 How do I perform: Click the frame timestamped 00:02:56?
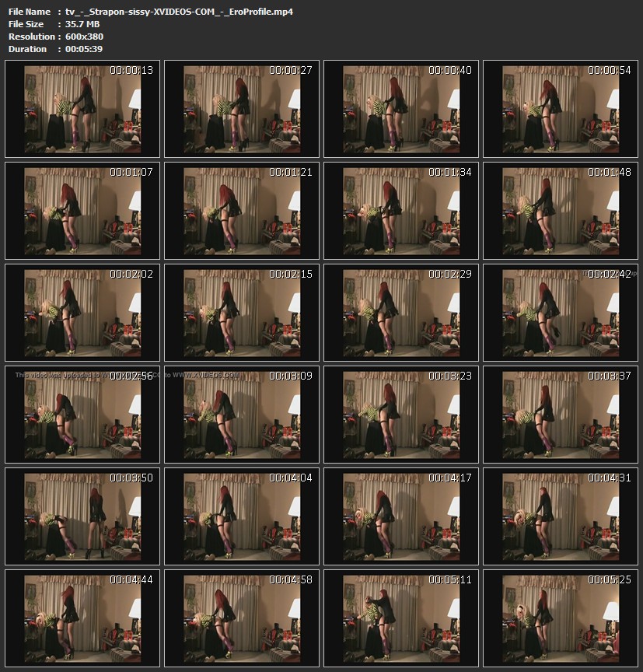point(82,415)
